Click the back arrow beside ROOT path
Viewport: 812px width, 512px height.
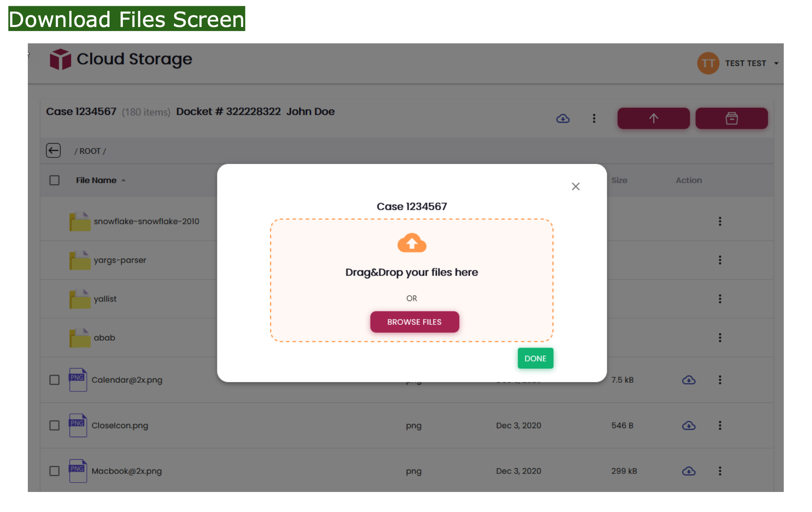[x=53, y=150]
